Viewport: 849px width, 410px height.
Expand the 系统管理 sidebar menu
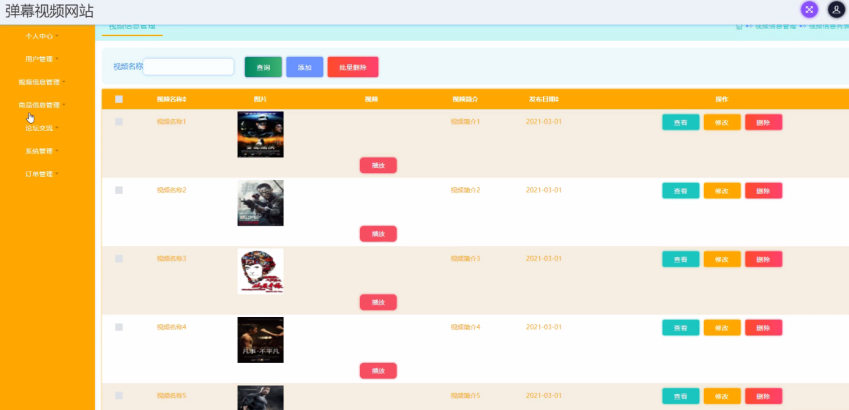(41, 151)
